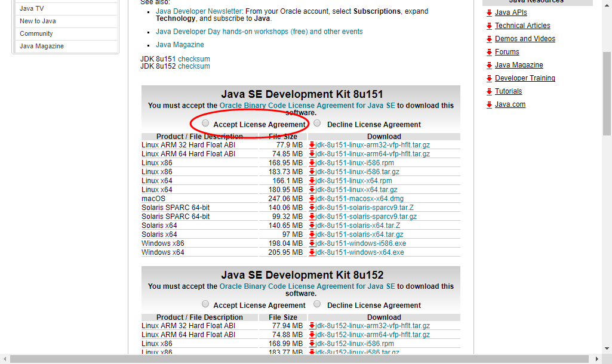Click red arrow icon beside Tutorials
Viewport: 612px width, 364px height.
pyautogui.click(x=489, y=92)
